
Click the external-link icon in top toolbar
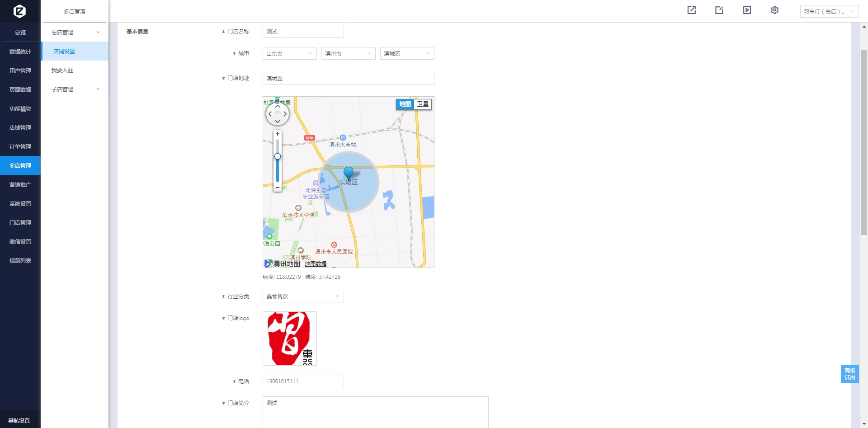(x=691, y=10)
